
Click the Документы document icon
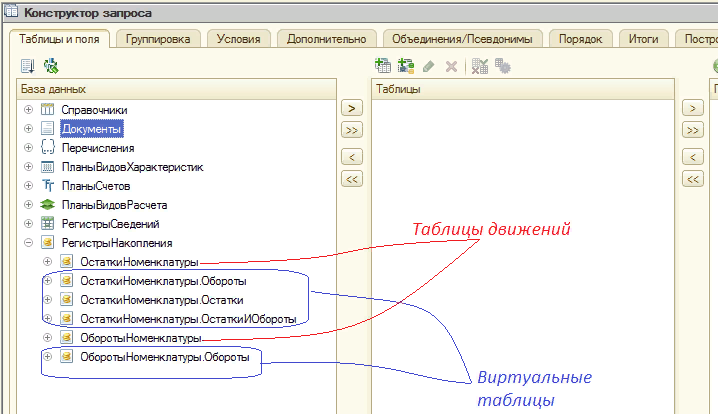(x=48, y=128)
